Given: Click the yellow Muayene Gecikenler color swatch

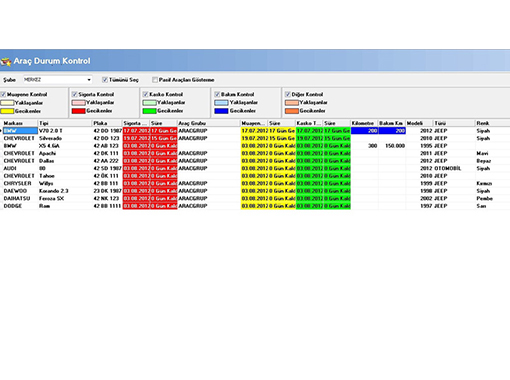Looking at the screenshot, I should (x=7, y=111).
